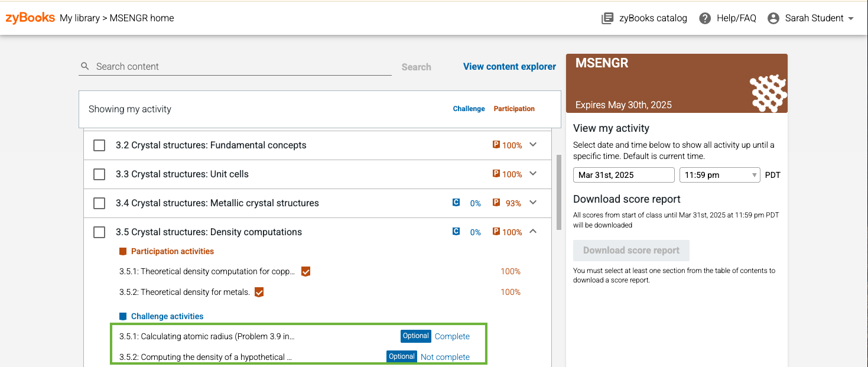This screenshot has height=367, width=868.
Task: Open the Sarah Student account dropdown arrow
Action: (851, 18)
